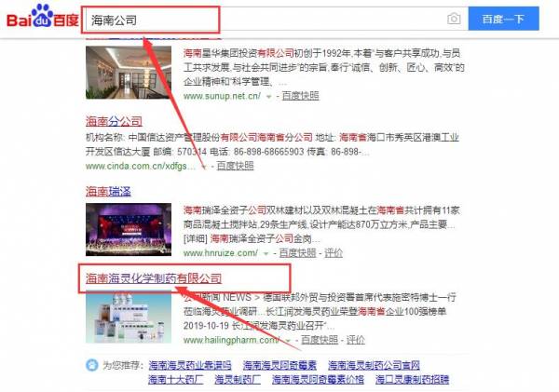Click 评价 next to the hnruize.com result

point(334,253)
